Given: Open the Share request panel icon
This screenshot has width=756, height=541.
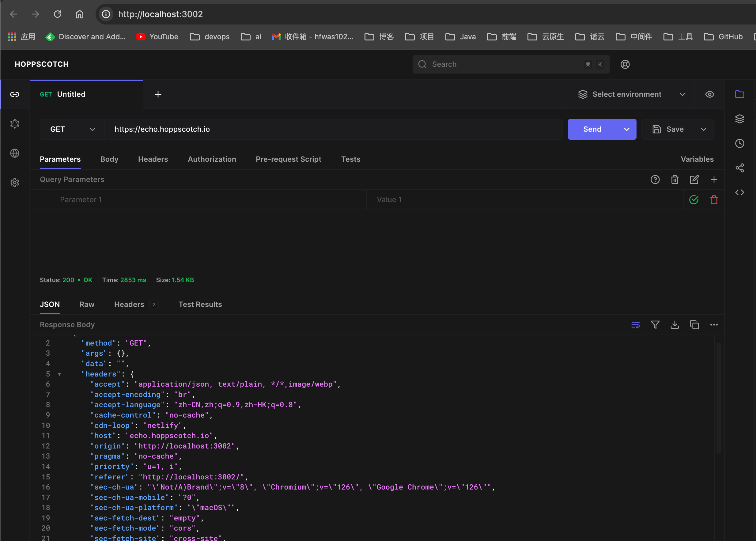Looking at the screenshot, I should 739,168.
